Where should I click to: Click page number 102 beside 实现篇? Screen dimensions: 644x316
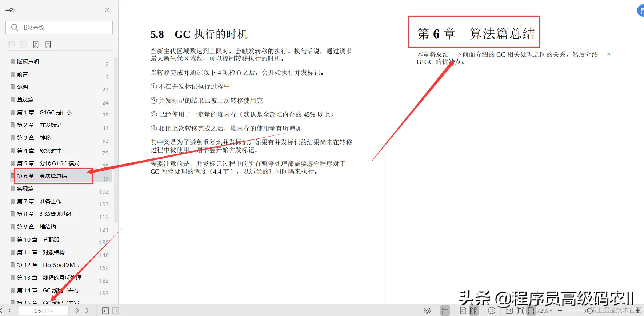(x=104, y=191)
